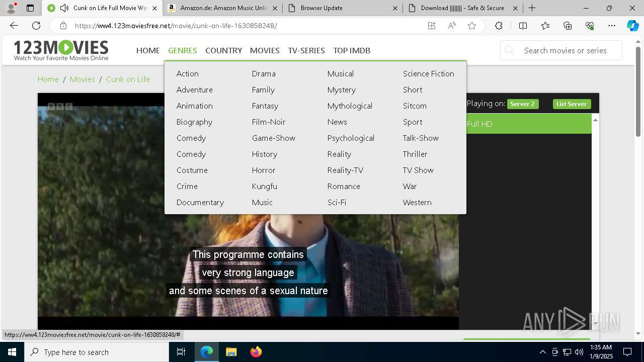Switch to Download Safe & Secure tab
This screenshot has height=362, width=644.
pos(462,8)
